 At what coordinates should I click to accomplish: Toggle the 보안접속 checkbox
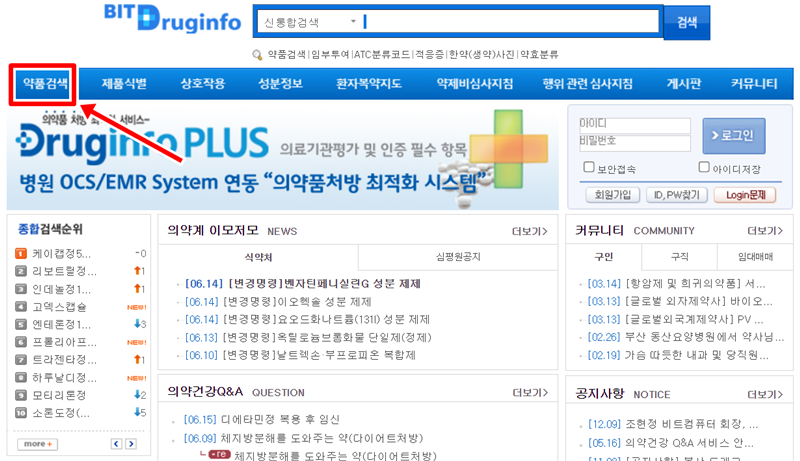589,167
